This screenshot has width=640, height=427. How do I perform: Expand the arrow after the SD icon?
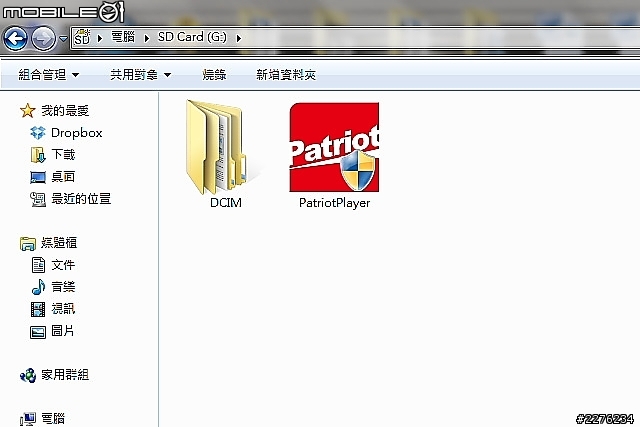coord(100,38)
